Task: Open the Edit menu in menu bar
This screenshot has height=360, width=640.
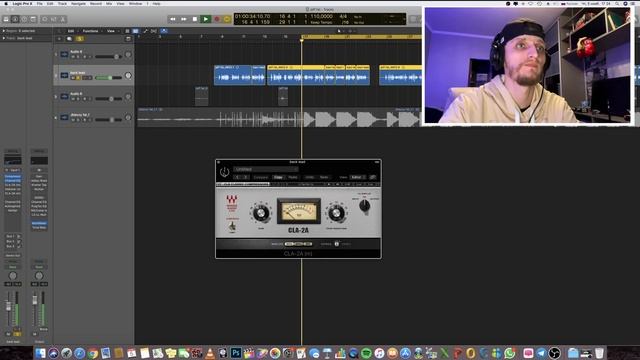Action: [50, 3]
